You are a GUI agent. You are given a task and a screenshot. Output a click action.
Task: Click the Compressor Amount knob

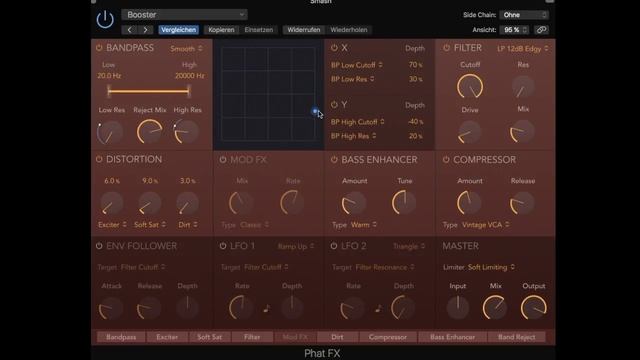click(469, 202)
